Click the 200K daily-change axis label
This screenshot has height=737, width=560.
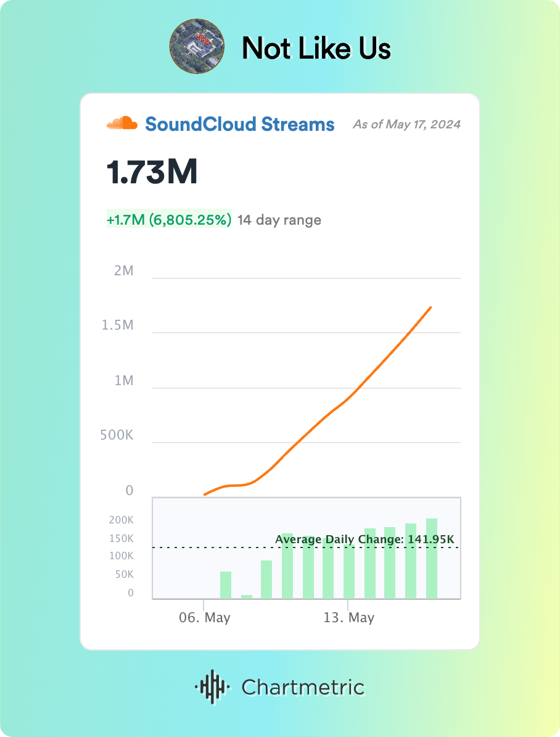121,520
